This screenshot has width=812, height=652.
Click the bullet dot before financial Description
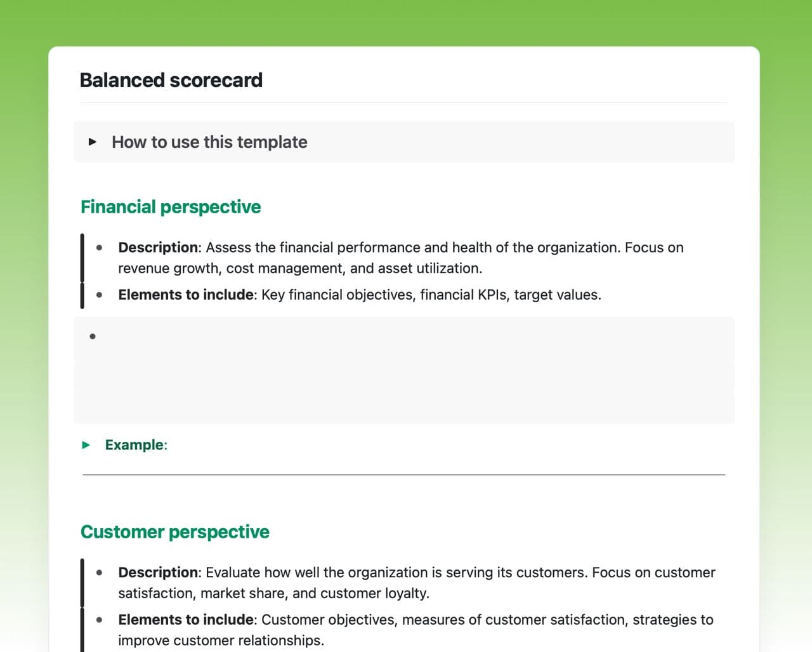point(100,248)
